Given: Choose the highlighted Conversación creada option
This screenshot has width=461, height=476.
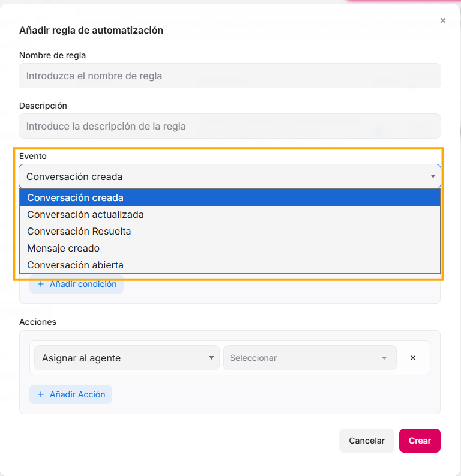Looking at the screenshot, I should (x=230, y=197).
